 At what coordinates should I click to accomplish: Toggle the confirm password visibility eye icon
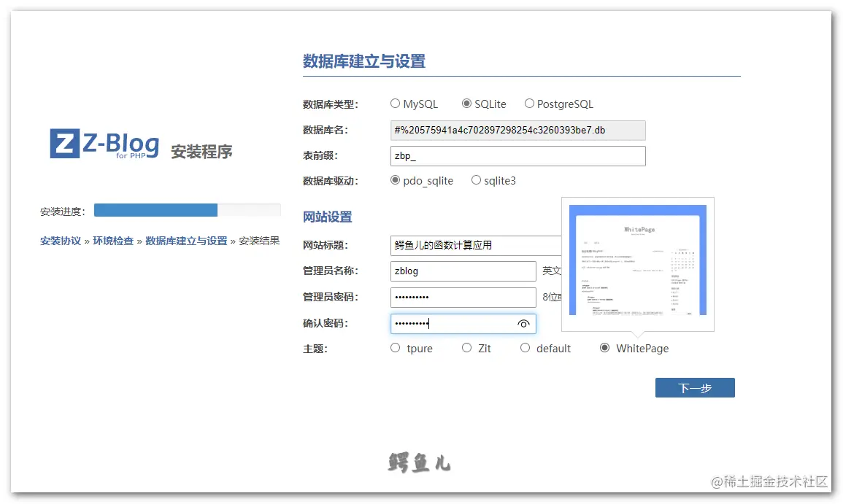pyautogui.click(x=524, y=324)
